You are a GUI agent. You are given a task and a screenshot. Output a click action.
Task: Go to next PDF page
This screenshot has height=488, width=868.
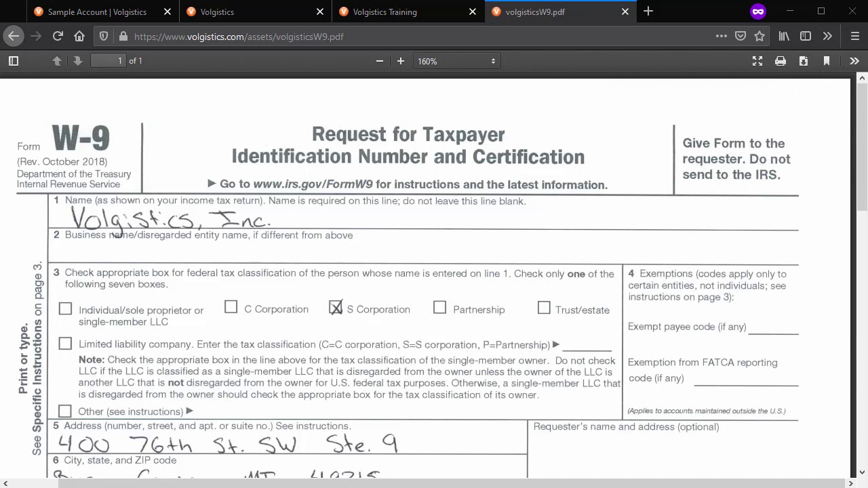[x=78, y=61]
